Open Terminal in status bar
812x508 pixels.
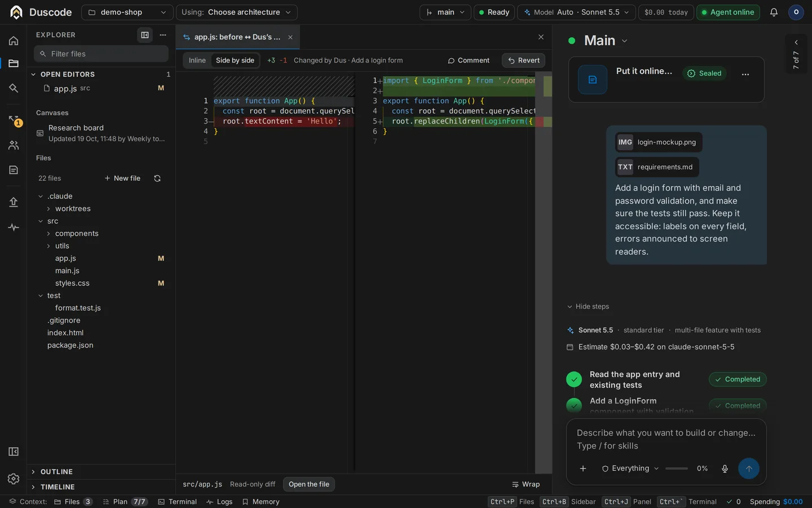point(177,502)
